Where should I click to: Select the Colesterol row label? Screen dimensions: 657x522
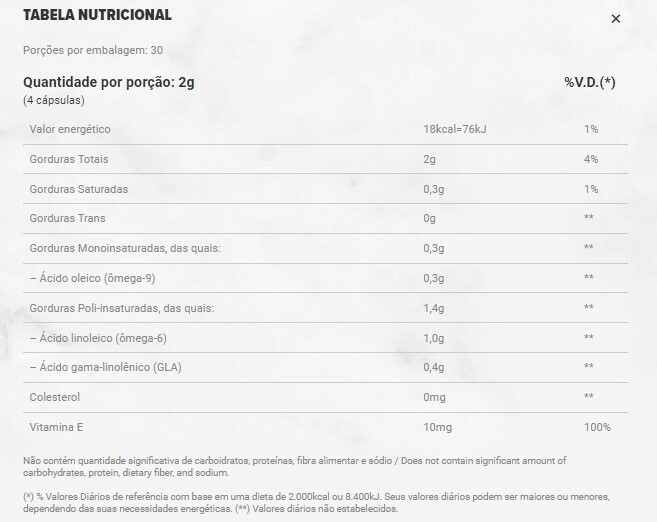click(54, 397)
